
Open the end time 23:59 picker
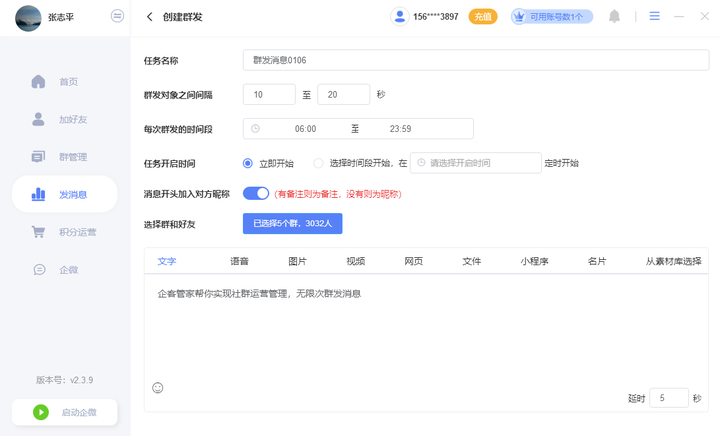(x=400, y=129)
